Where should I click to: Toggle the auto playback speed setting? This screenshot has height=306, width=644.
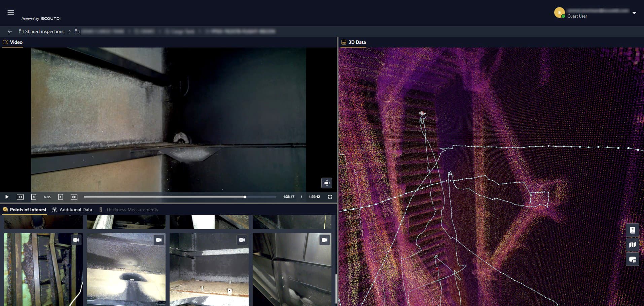coord(47,197)
